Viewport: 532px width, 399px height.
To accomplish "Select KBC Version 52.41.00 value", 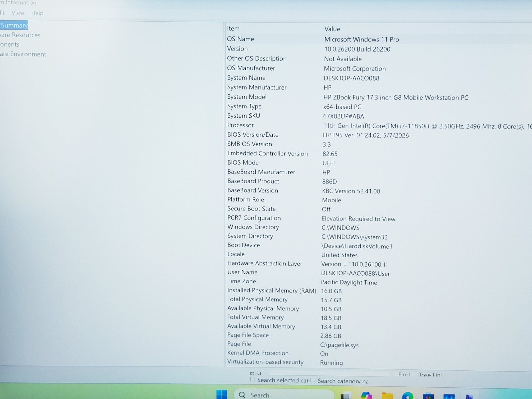I will coord(351,191).
